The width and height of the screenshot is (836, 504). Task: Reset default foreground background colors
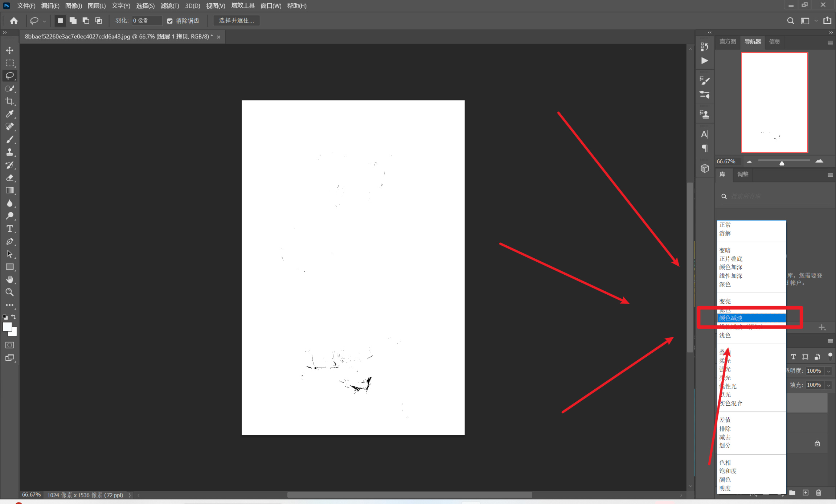click(x=5, y=317)
